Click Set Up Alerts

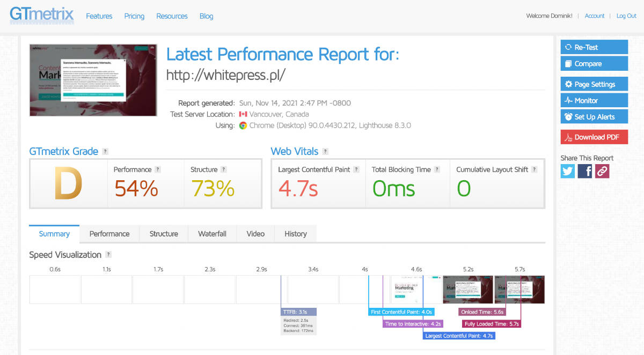(594, 116)
